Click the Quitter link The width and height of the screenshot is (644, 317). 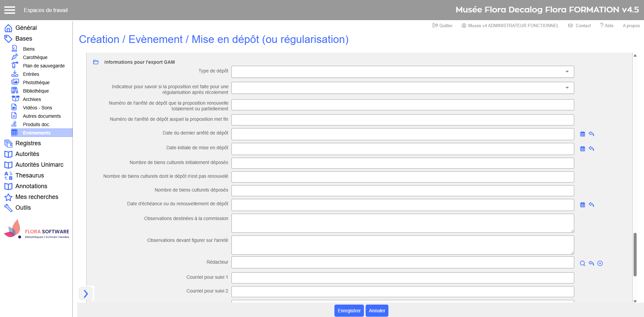443,25
